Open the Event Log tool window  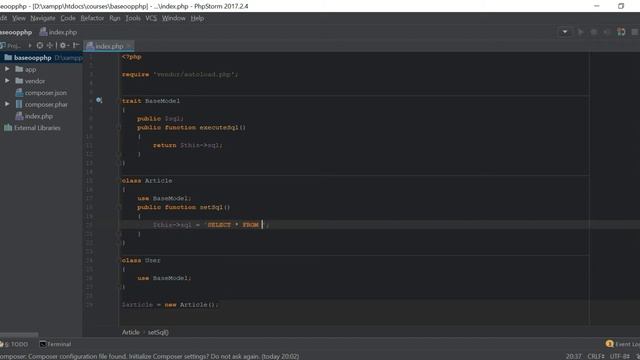[623, 344]
